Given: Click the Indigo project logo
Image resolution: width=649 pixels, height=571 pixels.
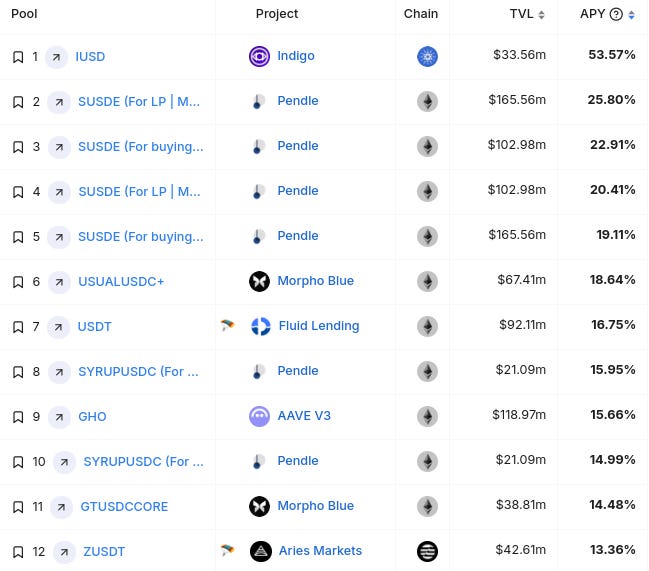Looking at the screenshot, I should [260, 56].
